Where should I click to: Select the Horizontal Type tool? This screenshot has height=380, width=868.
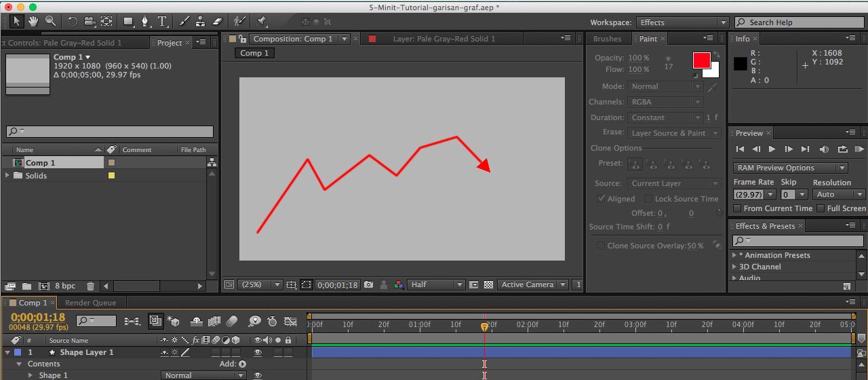coord(163,22)
